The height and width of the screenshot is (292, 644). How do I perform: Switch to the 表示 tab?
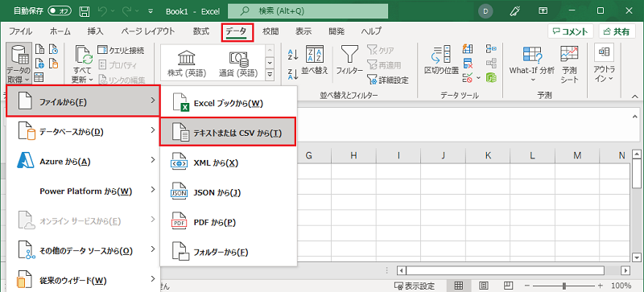303,31
